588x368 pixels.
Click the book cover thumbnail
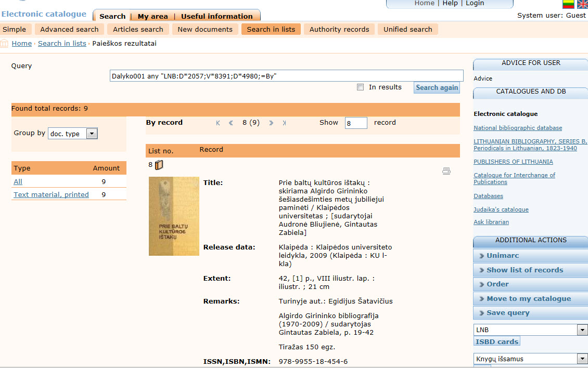pos(174,216)
